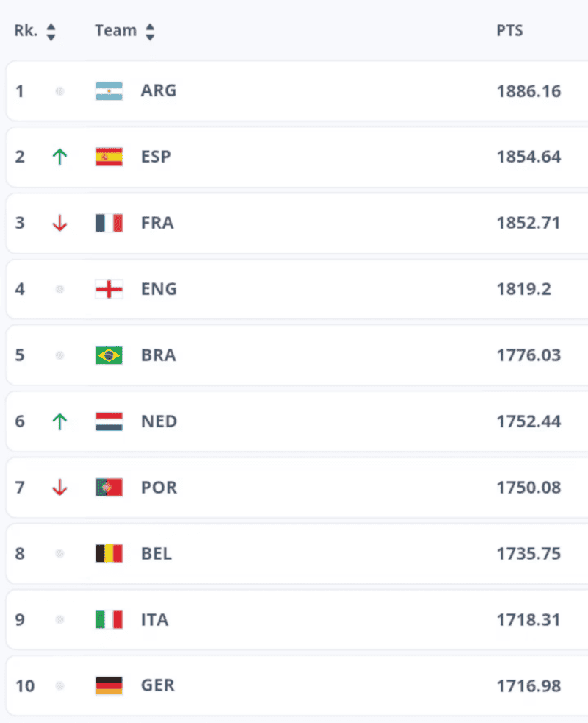588x723 pixels.
Task: Click Netherlands' green up-arrow rank indicator
Action: click(60, 421)
